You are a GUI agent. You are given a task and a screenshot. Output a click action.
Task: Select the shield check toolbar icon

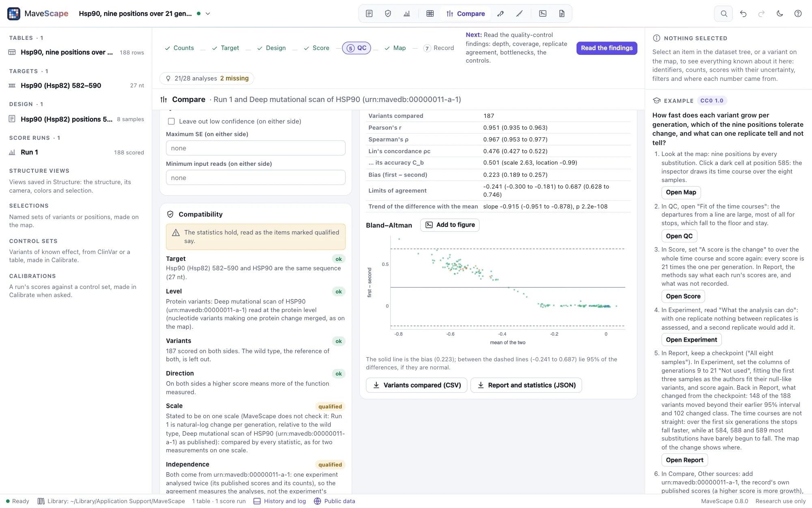click(x=388, y=13)
